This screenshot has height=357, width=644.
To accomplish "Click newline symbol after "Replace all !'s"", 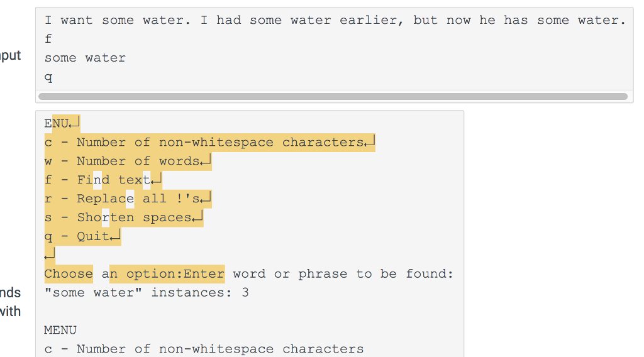I will [206, 199].
